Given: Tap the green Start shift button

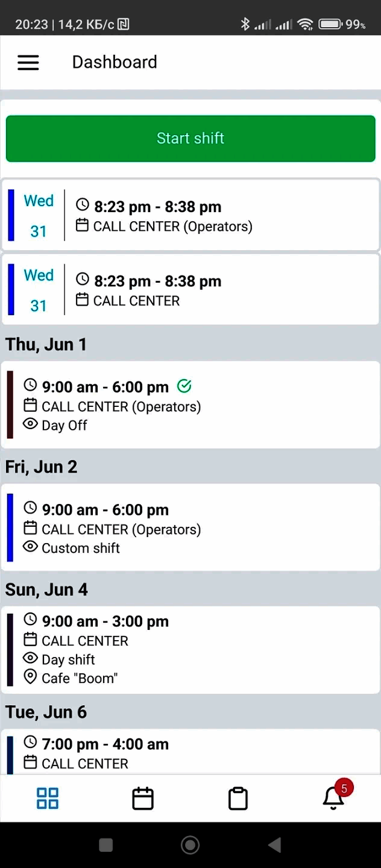Looking at the screenshot, I should point(190,139).
